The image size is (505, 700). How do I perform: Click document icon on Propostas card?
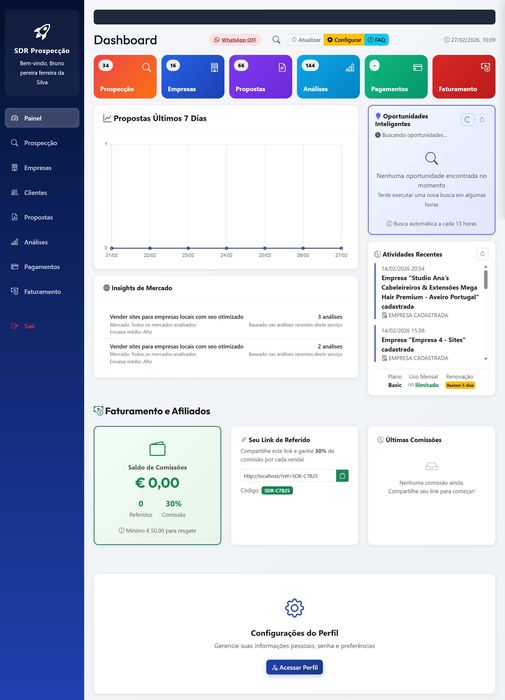click(282, 67)
